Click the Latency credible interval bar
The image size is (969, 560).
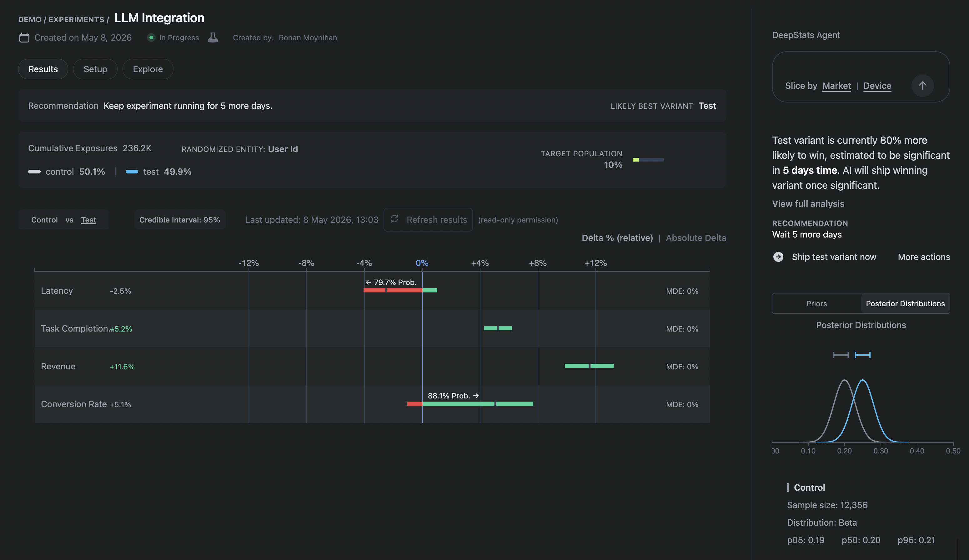[x=400, y=290]
